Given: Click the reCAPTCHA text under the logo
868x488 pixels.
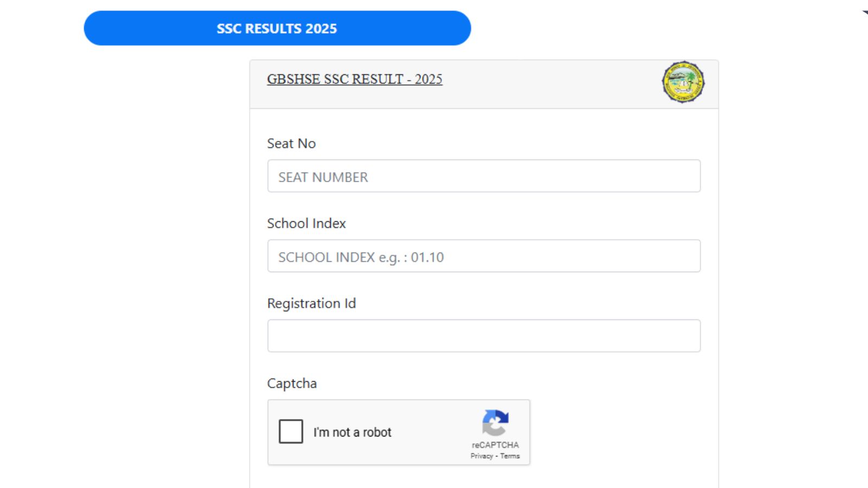Looking at the screenshot, I should 495,445.
